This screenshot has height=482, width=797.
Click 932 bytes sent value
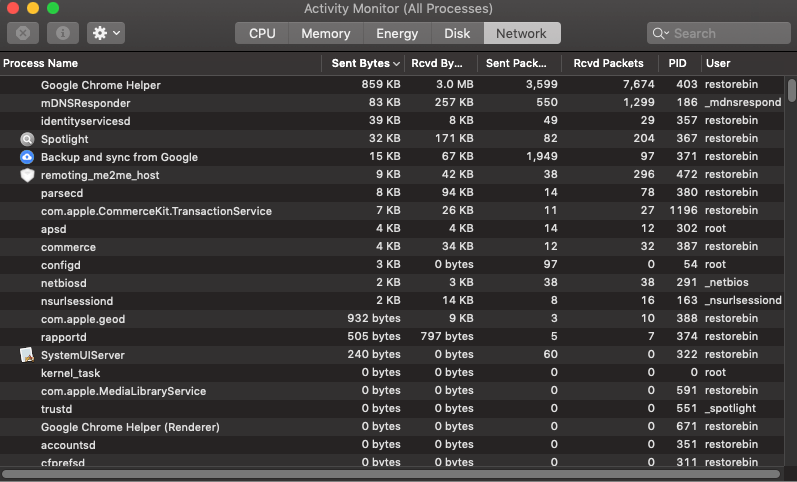point(374,318)
